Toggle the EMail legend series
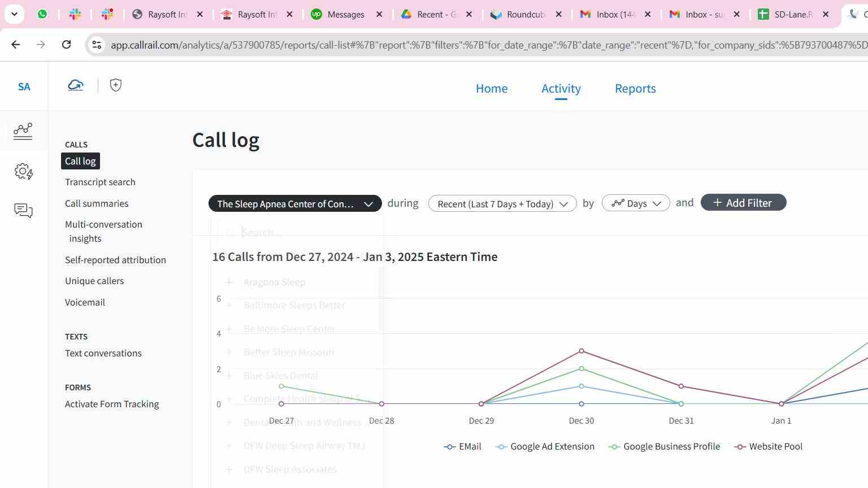Screen dimensions: 868x488 [x=463, y=446]
